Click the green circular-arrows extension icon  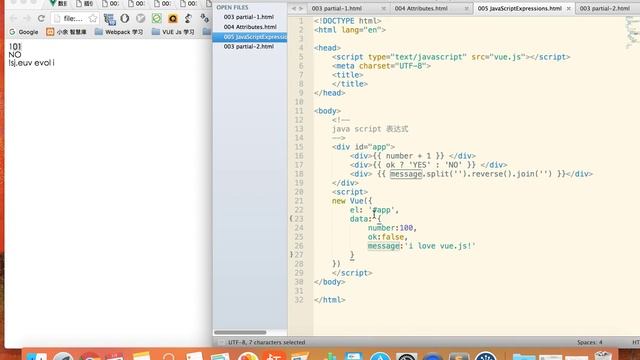tap(157, 18)
